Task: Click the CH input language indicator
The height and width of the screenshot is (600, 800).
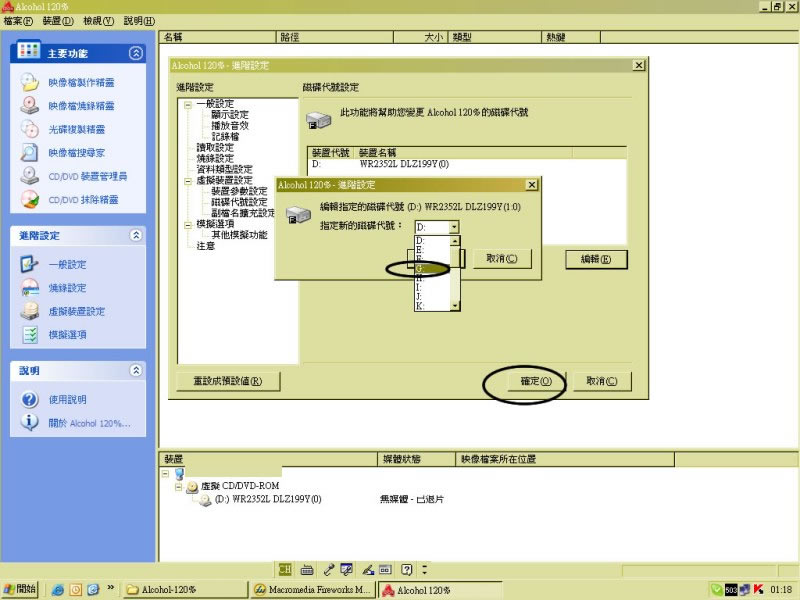Action: [285, 569]
